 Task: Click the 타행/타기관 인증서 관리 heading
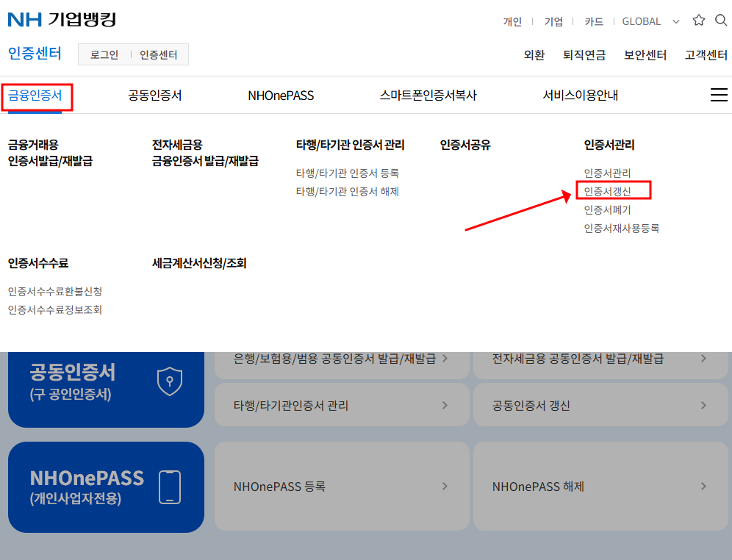click(x=350, y=145)
